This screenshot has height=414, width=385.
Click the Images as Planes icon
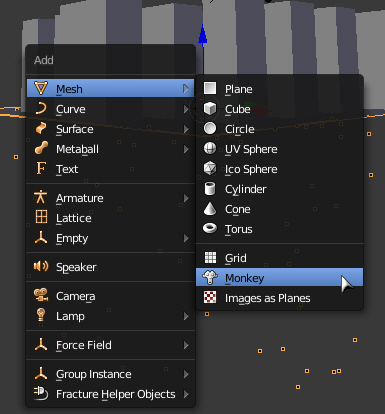pos(210,298)
